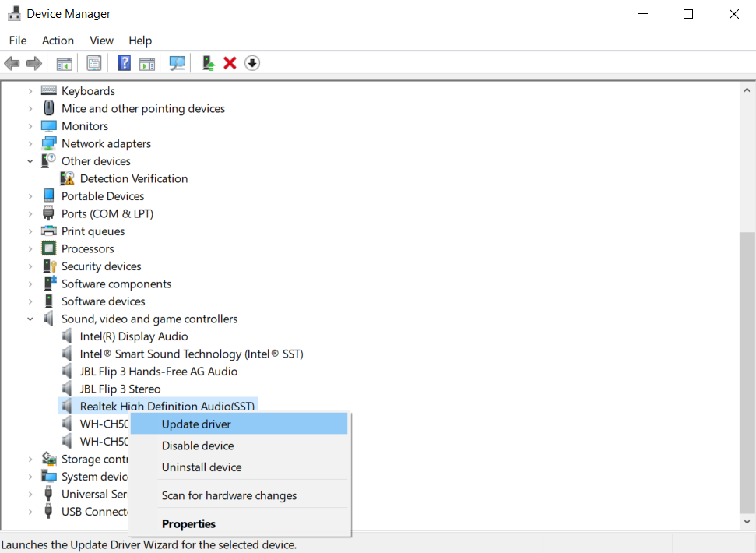The width and height of the screenshot is (756, 553).
Task: Click the Print queues printer icon
Action: point(49,231)
